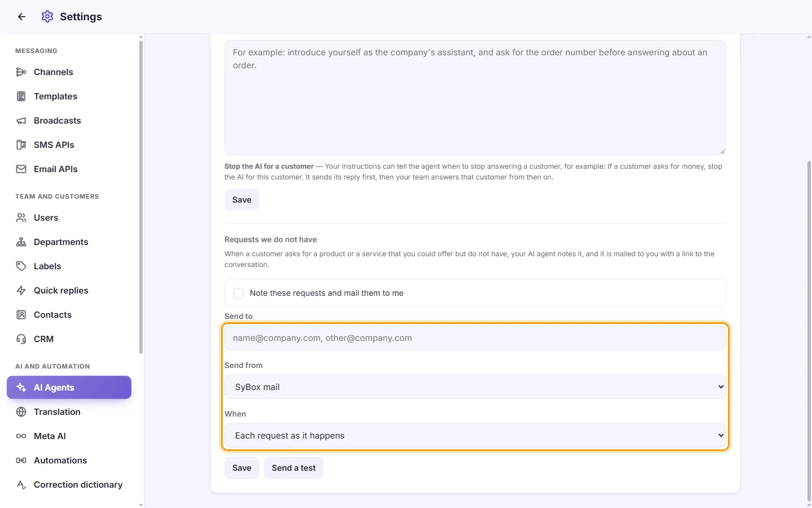Click the 'Send from' field label
Screen dimensions: 812x508
click(x=244, y=365)
